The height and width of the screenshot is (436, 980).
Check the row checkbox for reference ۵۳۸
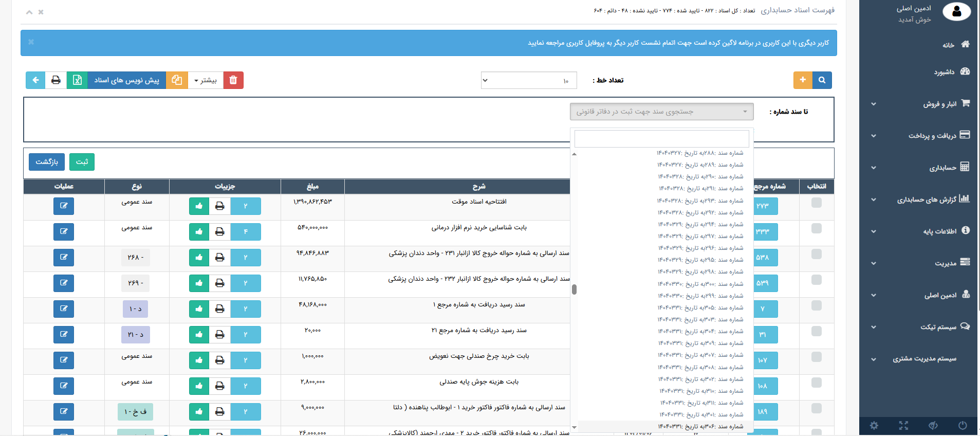[x=816, y=254]
